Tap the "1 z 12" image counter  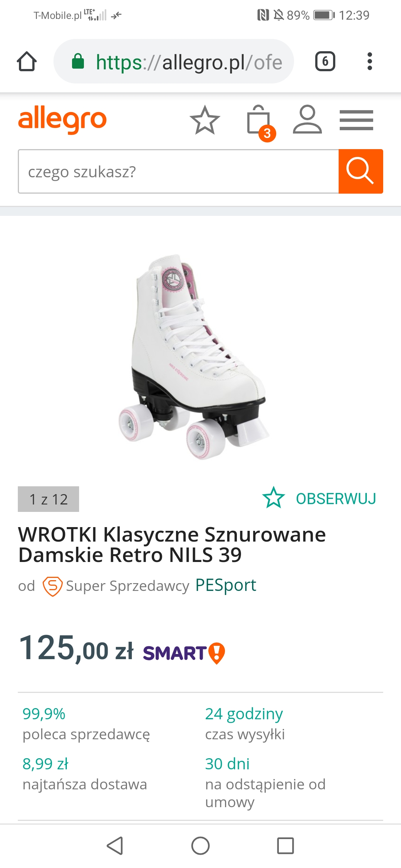48,499
